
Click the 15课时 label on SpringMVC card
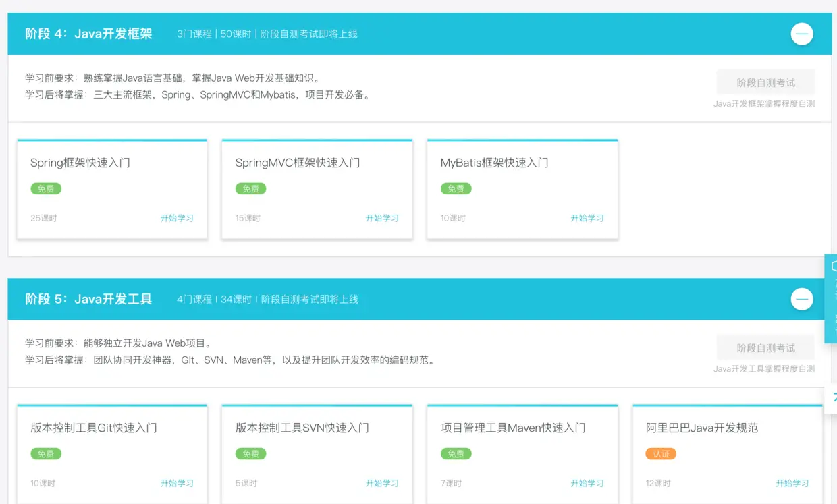[x=248, y=218]
